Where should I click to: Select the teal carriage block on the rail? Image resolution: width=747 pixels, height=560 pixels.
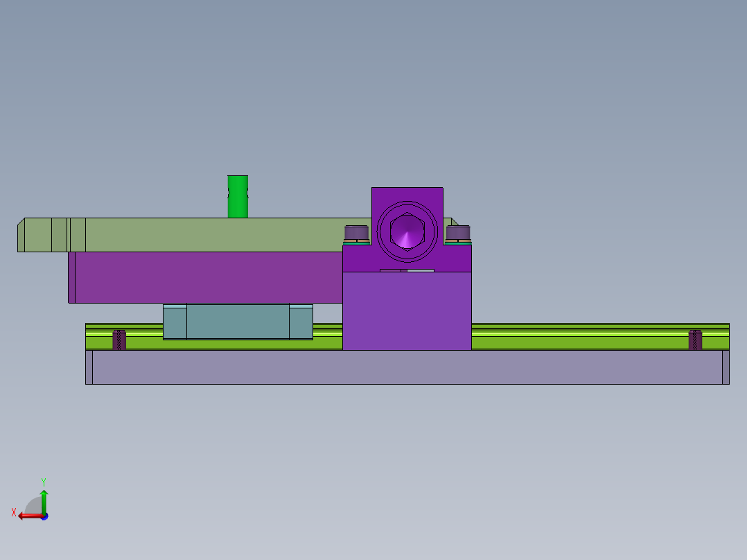238,322
